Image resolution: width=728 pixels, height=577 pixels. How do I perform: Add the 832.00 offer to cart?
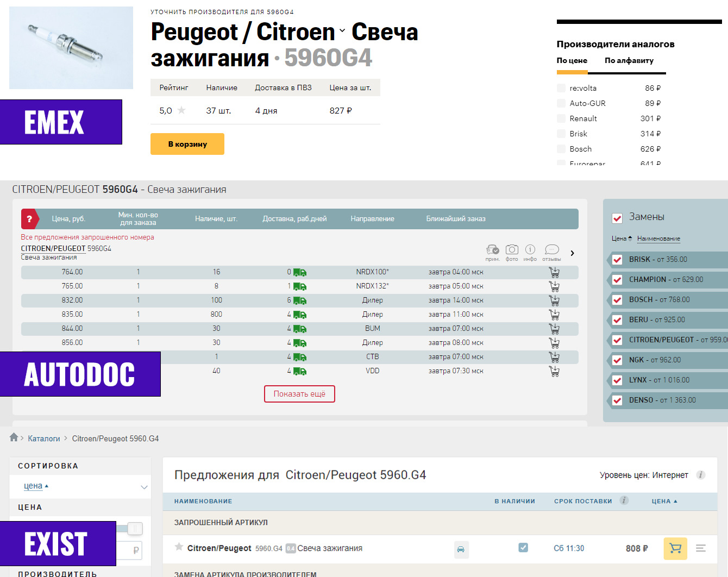point(554,300)
